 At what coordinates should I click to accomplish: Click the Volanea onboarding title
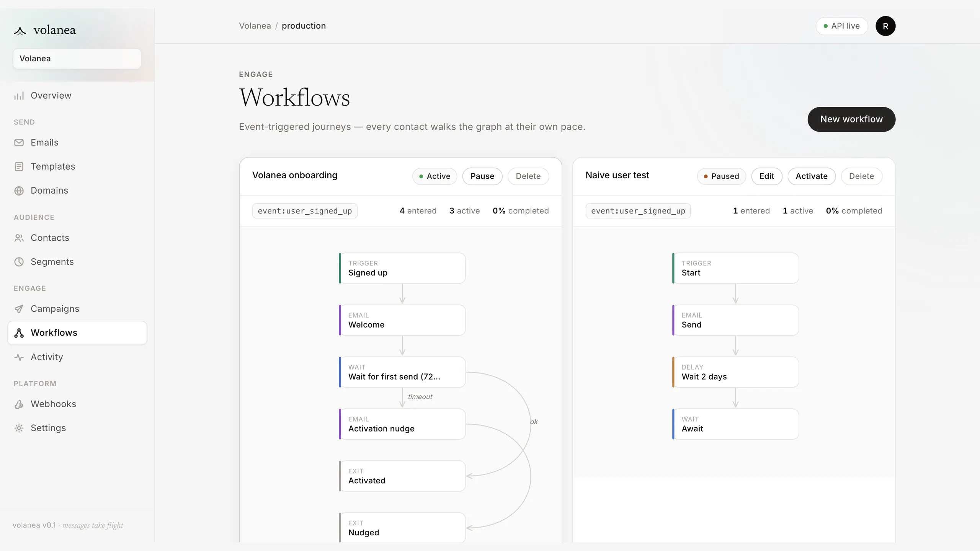point(295,175)
